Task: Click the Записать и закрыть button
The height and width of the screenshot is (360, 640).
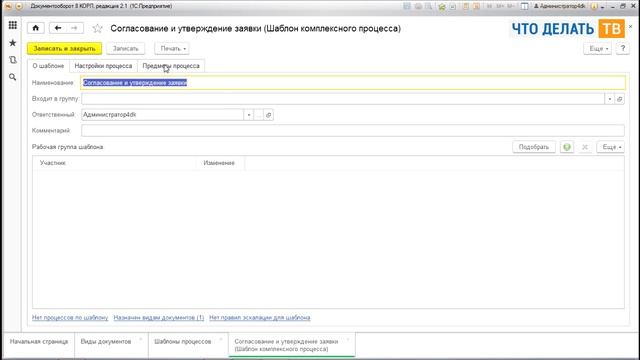Action: [64, 49]
